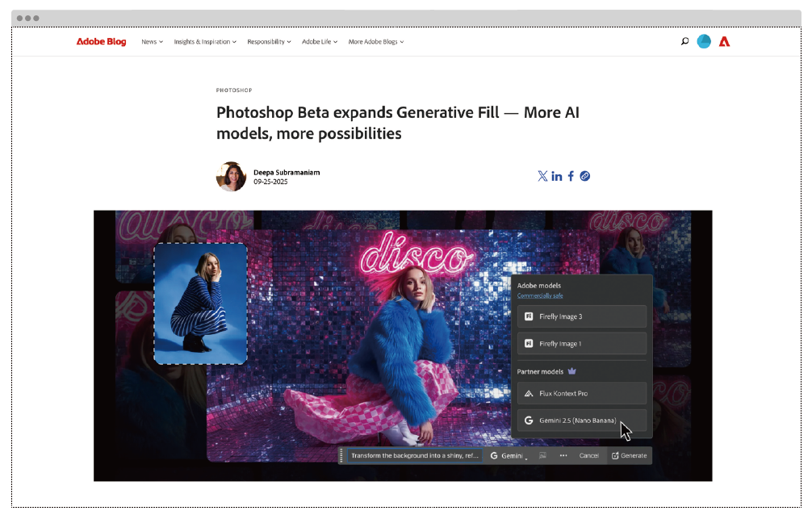Click Deepa Subramaniam's author photo
The width and height of the screenshot is (812, 515).
point(231,176)
